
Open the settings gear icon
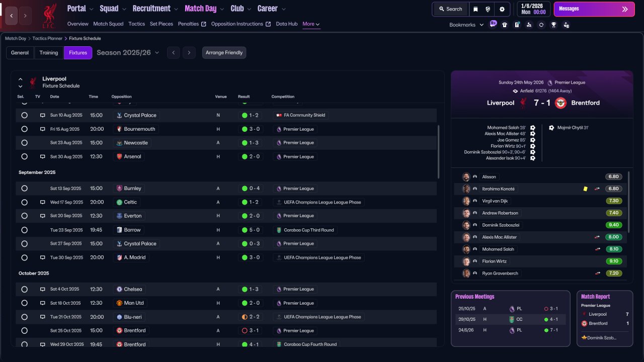[x=502, y=9]
